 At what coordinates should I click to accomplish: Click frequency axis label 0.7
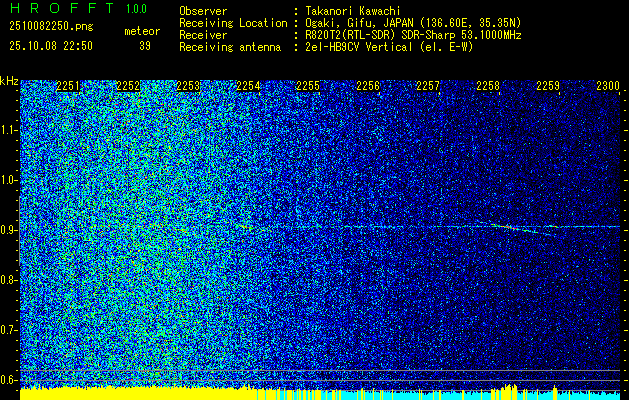(8, 330)
